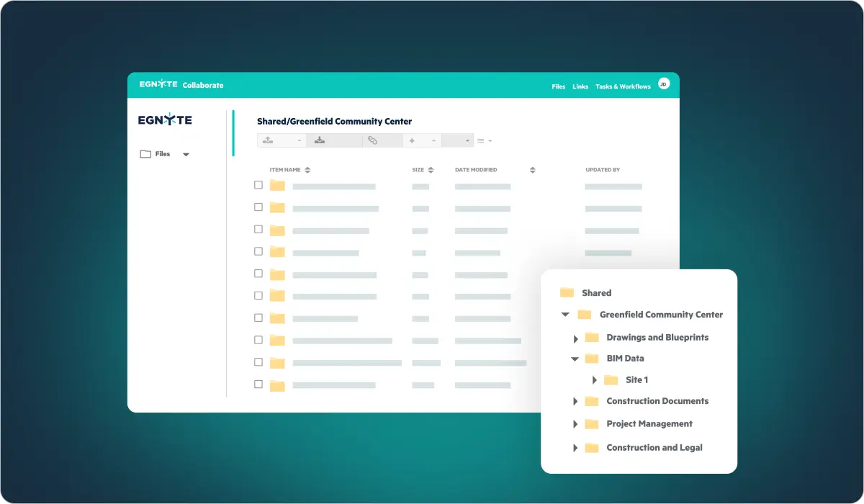Screen dimensions: 864x504
Task: Open the Files dropdown arrow in sidebar
Action: point(186,155)
